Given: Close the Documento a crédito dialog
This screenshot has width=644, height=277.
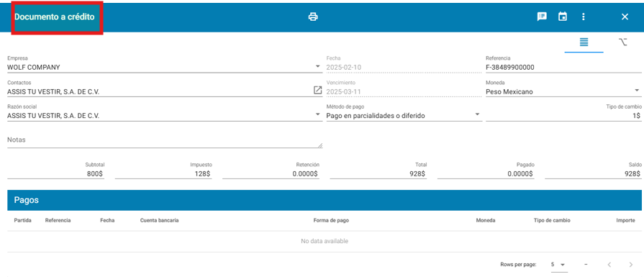Looking at the screenshot, I should pos(625,17).
